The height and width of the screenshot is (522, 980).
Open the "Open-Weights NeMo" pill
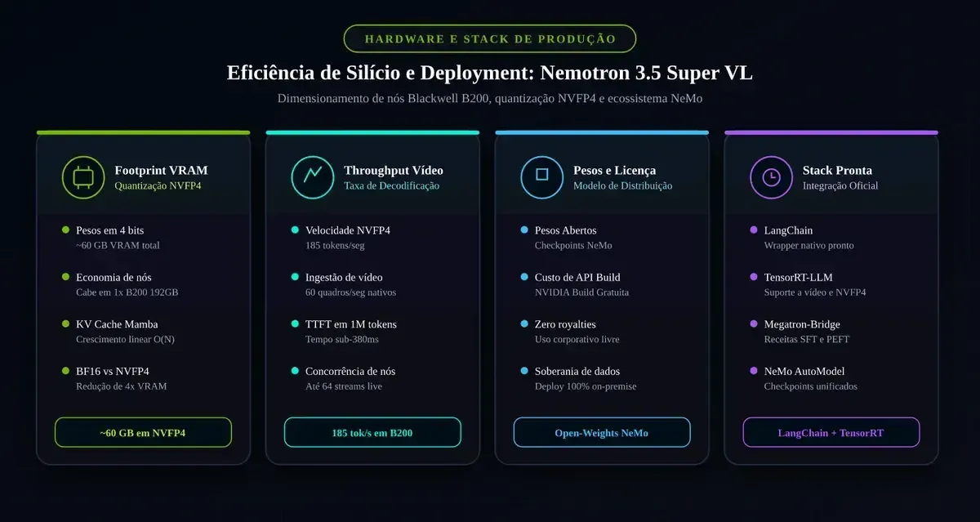tap(602, 433)
